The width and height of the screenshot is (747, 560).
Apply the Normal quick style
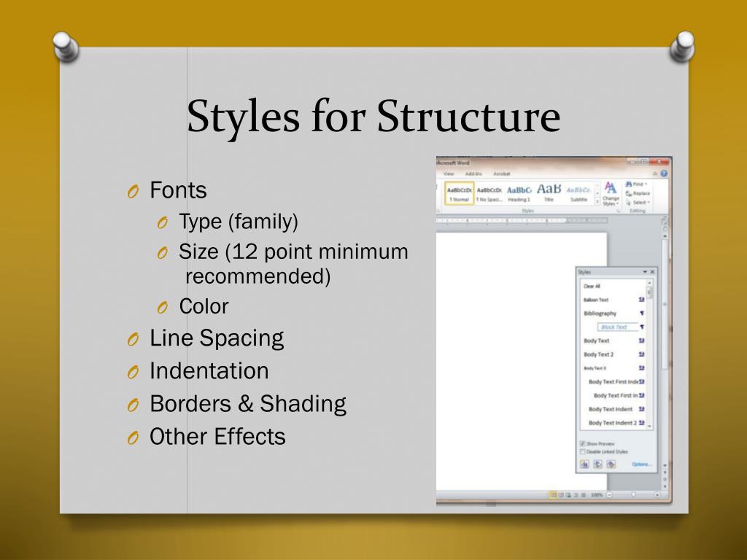pyautogui.click(x=460, y=193)
